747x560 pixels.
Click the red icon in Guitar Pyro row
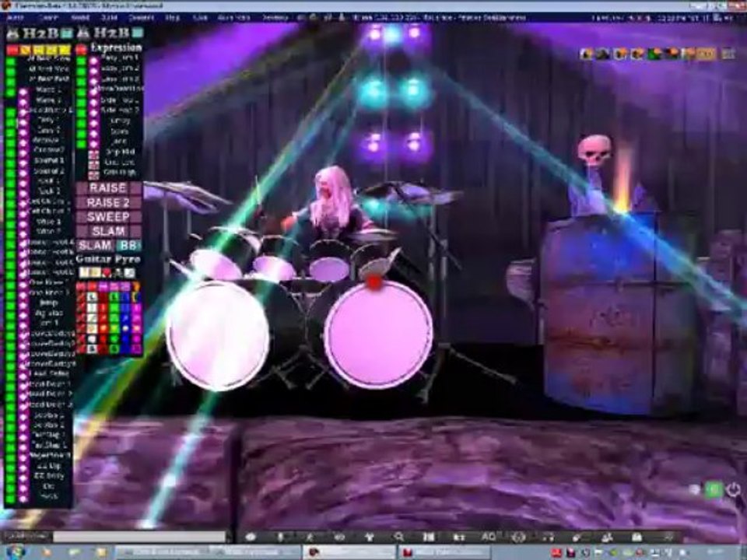click(107, 272)
